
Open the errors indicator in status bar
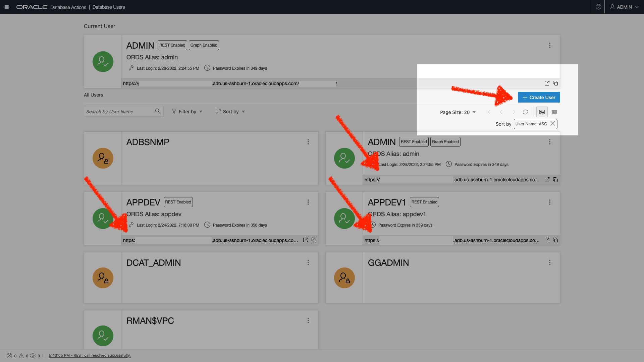coord(10,356)
